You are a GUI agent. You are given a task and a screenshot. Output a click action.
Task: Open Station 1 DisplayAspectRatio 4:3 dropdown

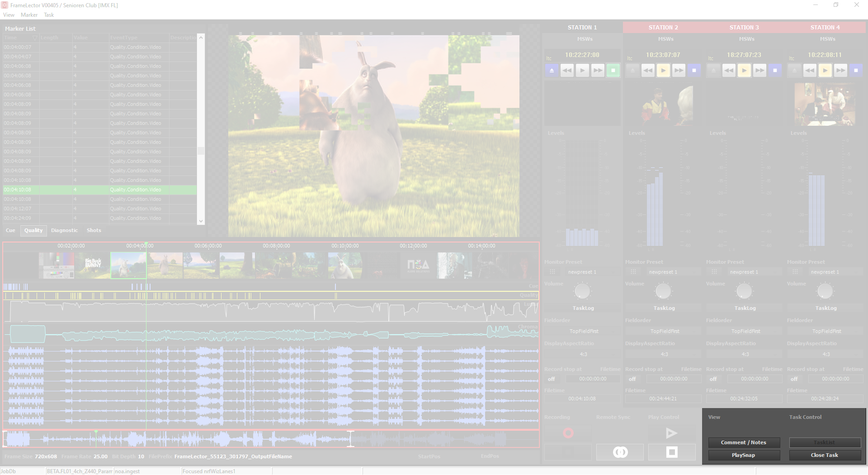582,354
